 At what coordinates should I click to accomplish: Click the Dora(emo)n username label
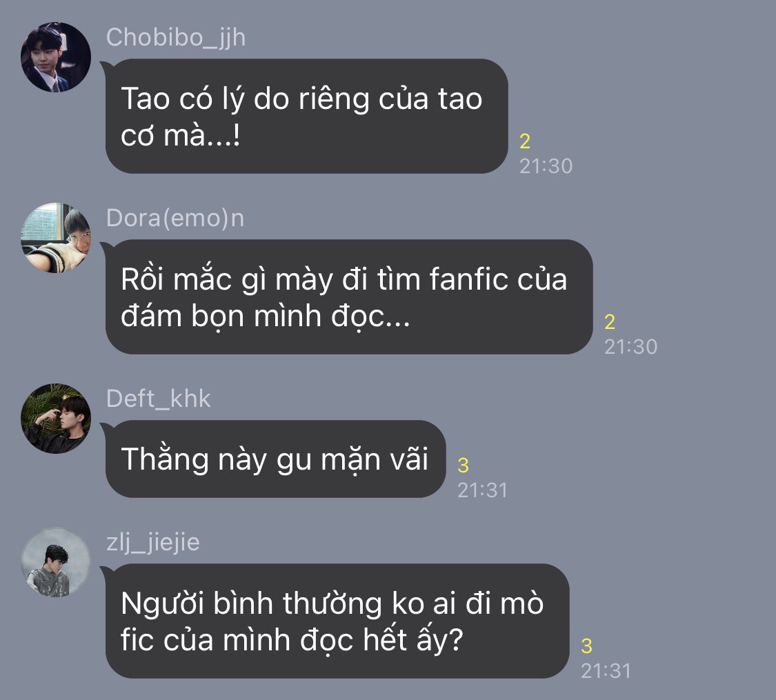(x=175, y=218)
